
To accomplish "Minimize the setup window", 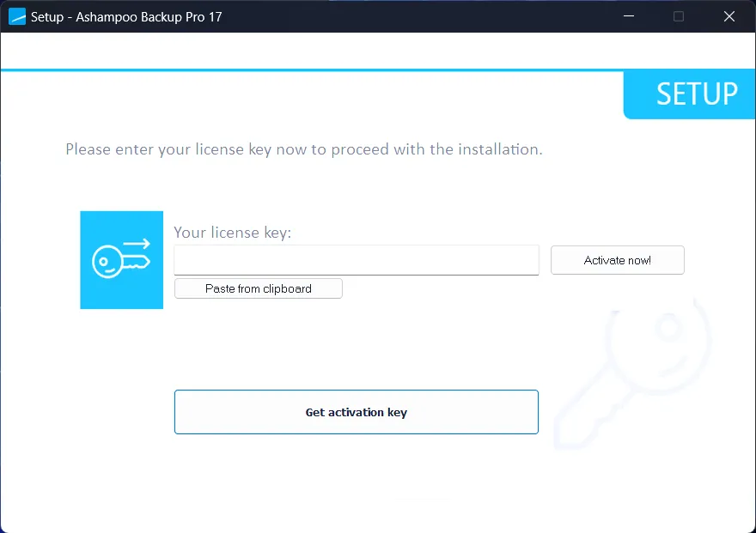I will click(628, 16).
